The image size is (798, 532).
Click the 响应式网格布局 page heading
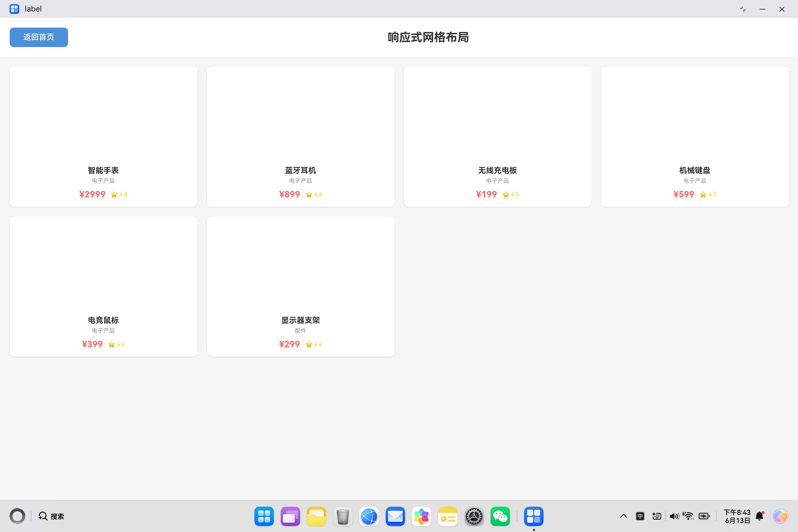(428, 37)
